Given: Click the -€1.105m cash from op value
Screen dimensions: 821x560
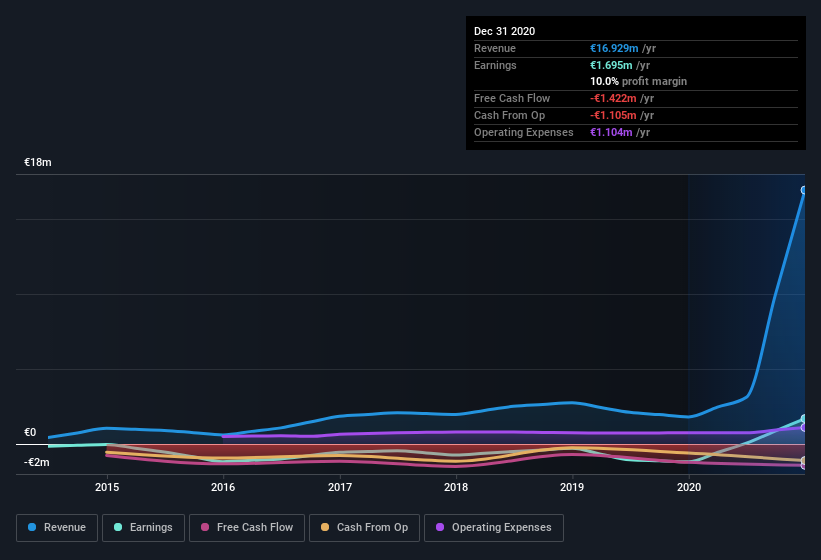Looking at the screenshot, I should 613,115.
